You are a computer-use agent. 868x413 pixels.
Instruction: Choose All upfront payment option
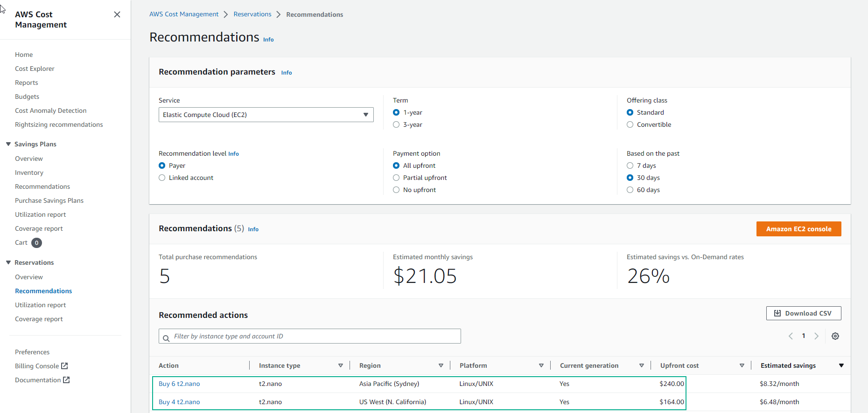396,165
